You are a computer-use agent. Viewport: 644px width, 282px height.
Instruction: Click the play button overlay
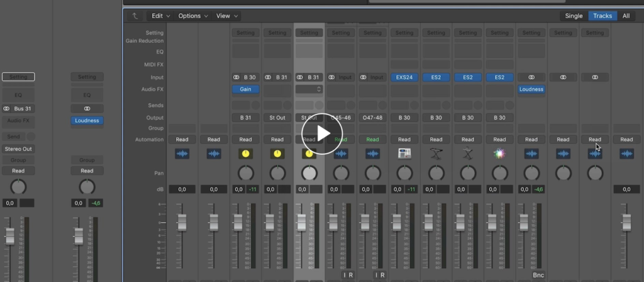click(321, 133)
